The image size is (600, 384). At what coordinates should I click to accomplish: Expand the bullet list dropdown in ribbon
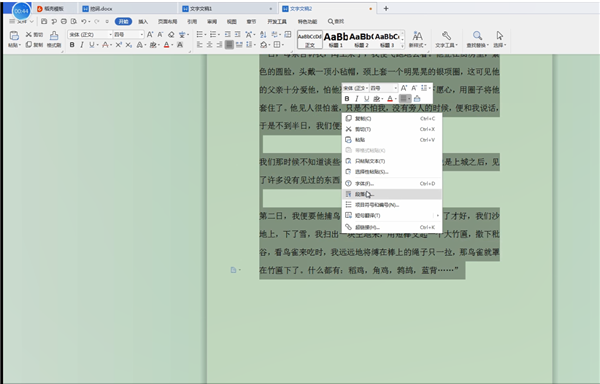(205, 34)
